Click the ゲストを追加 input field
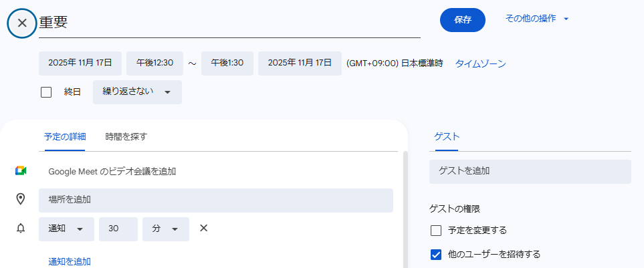Screen dimensions: 644x268 pos(530,171)
